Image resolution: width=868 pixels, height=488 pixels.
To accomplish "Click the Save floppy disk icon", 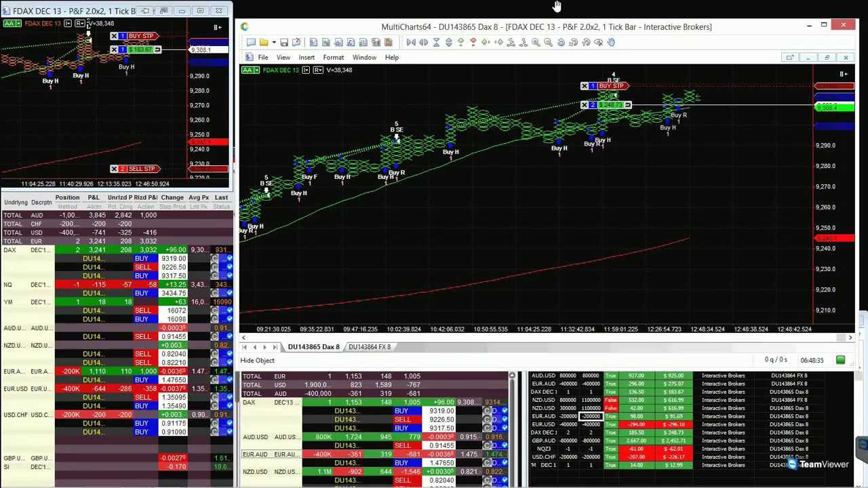I will coord(284,42).
